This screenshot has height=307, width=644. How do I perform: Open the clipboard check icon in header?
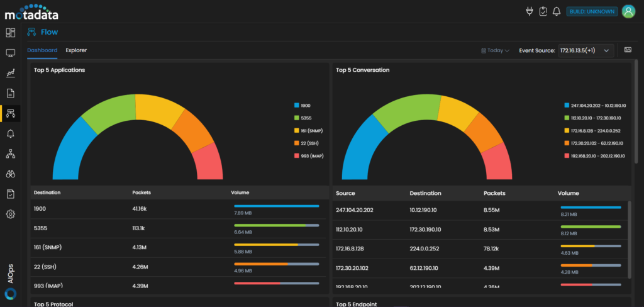click(543, 11)
